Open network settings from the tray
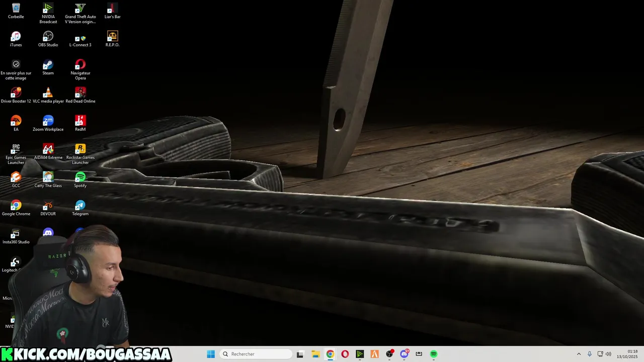 [x=600, y=354]
